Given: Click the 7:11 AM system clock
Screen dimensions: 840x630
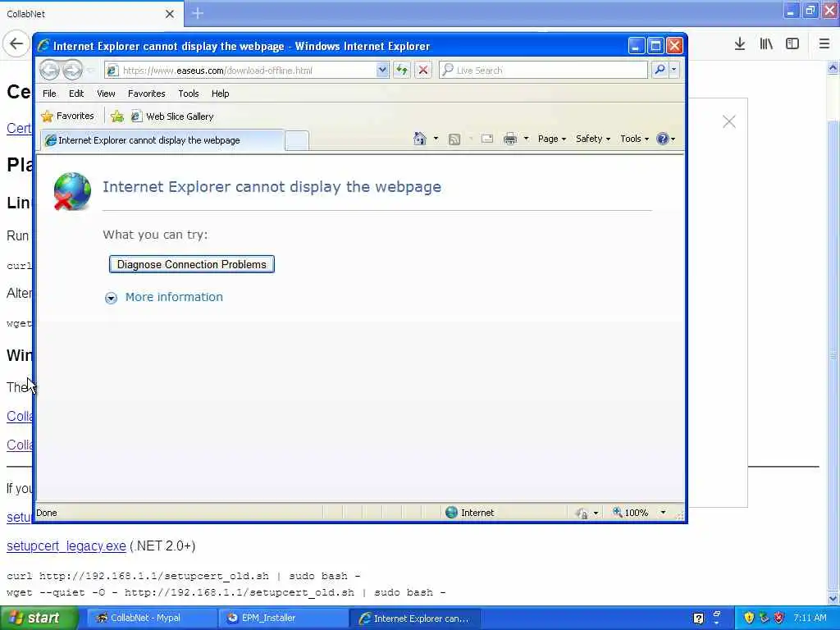Looking at the screenshot, I should (810, 618).
